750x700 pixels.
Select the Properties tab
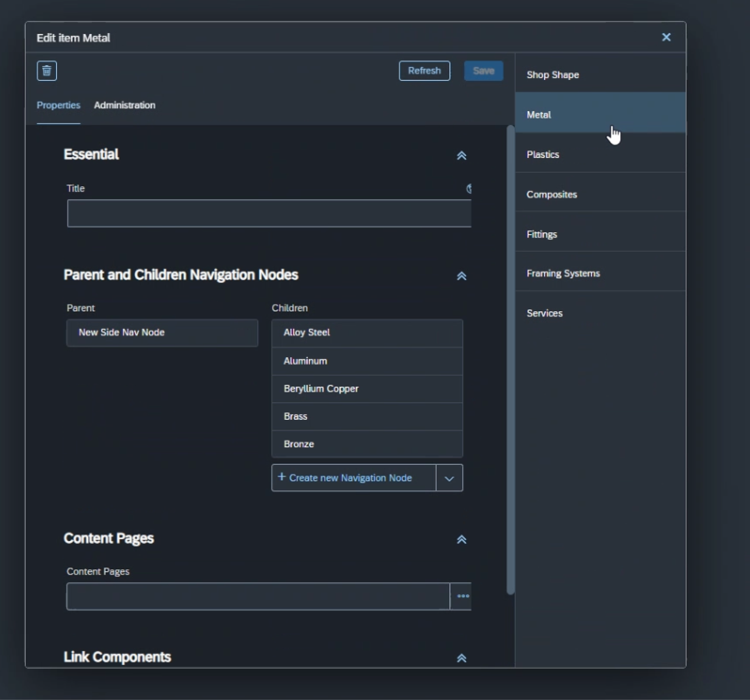tap(59, 105)
